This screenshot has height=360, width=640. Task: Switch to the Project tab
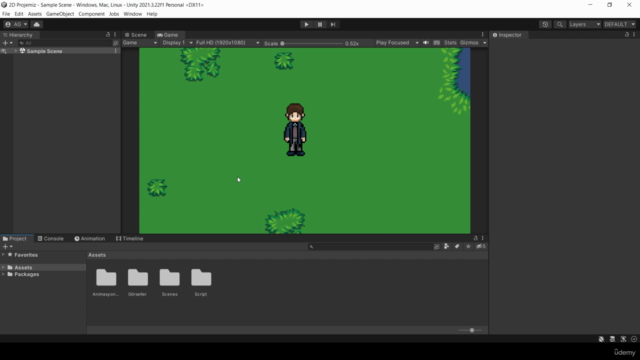15,239
